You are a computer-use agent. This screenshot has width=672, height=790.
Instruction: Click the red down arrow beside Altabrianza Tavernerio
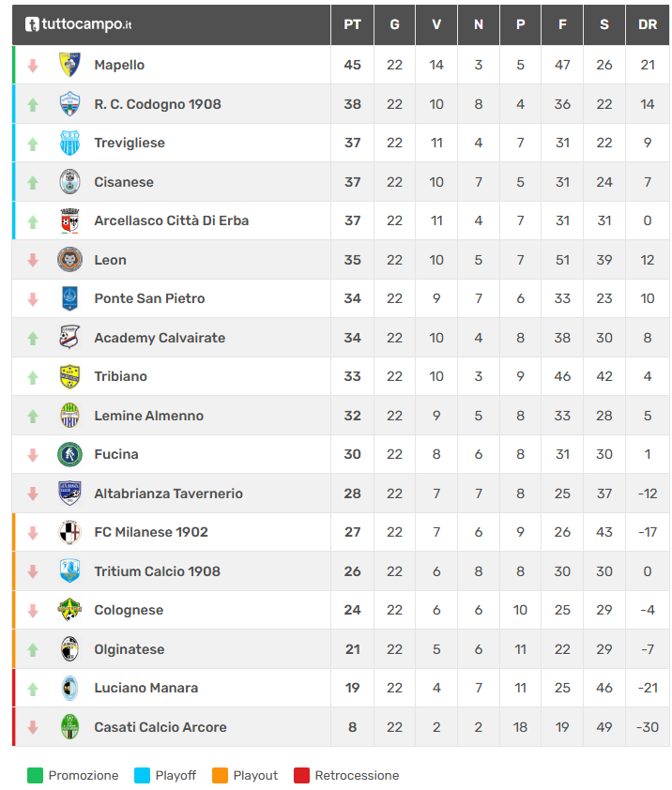[x=33, y=494]
